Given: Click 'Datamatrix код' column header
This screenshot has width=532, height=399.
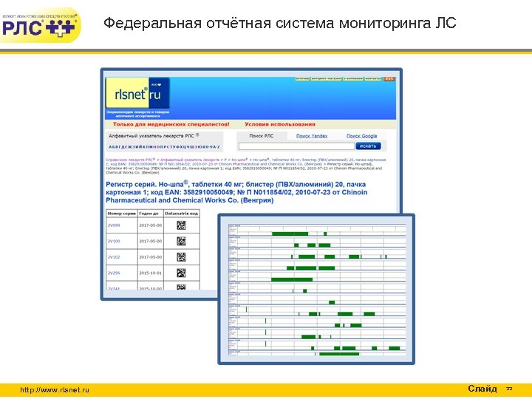Looking at the screenshot, I should 181,214.
